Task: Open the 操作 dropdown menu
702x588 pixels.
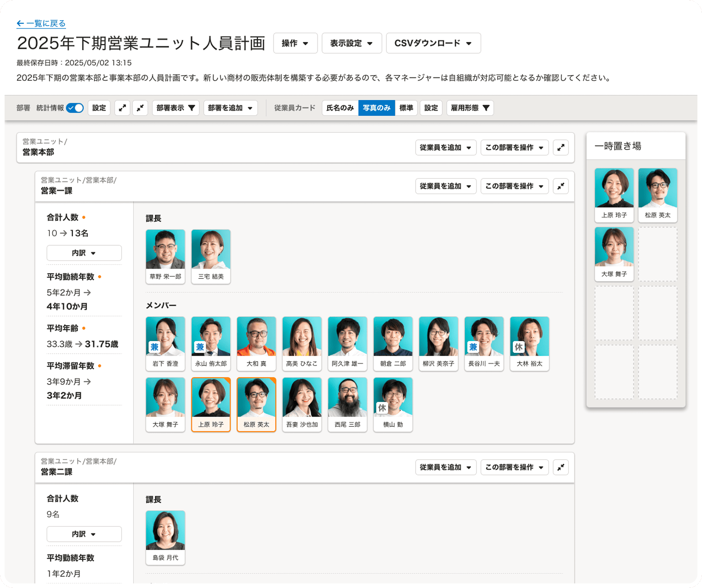Action: 295,43
